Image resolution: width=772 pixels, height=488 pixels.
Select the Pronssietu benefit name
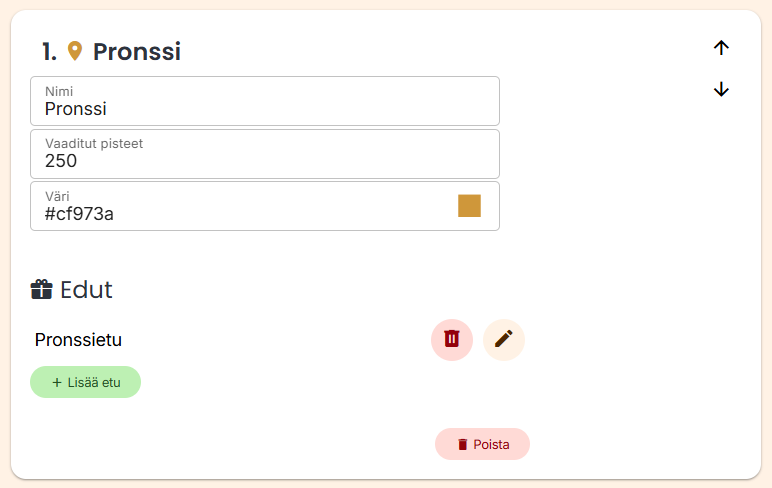coord(78,340)
